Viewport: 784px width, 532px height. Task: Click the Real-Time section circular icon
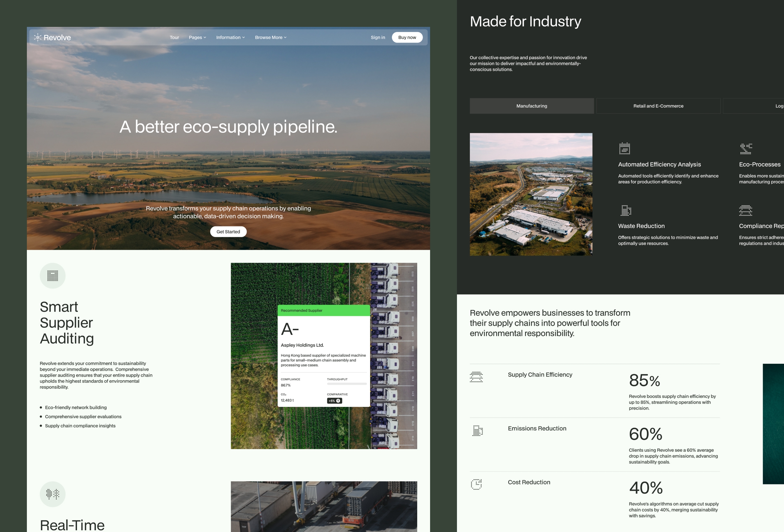coord(52,494)
